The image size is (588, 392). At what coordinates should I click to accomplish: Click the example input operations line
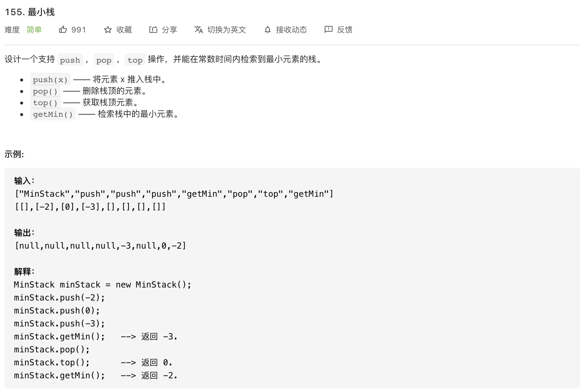(174, 194)
